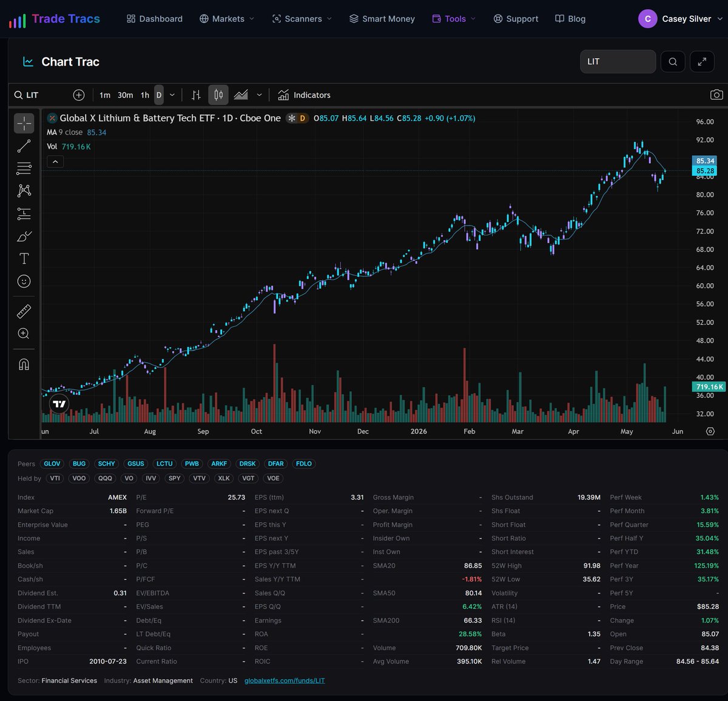Screen dimensions: 728x701
Task: Open the Indicators dialog
Action: coord(304,95)
